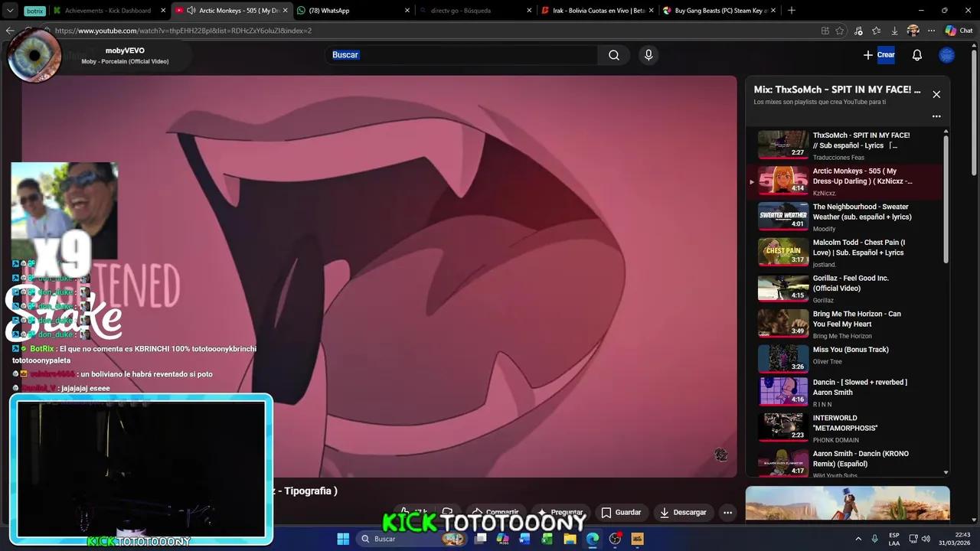Image resolution: width=980 pixels, height=551 pixels.
Task: Play ThxSoMch SPIT IN MY FACE video
Action: point(847,145)
